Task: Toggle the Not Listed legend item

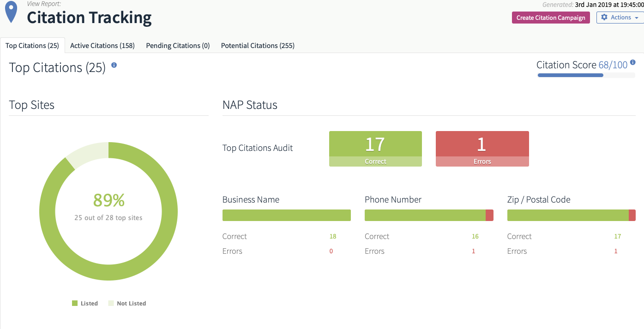Action: [127, 303]
